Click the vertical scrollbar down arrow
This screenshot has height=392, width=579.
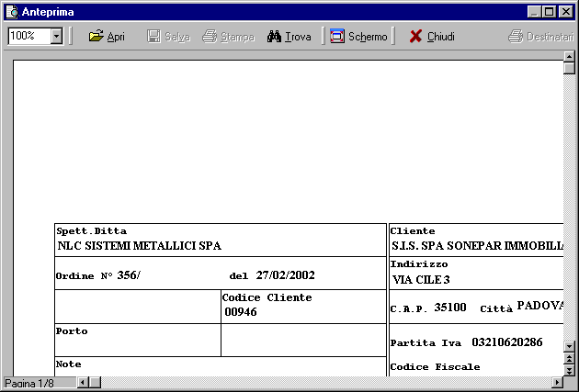(x=569, y=346)
